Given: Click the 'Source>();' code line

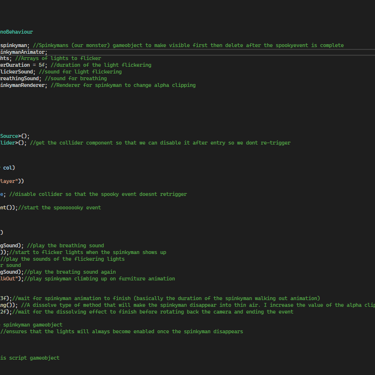Looking at the screenshot, I should pos(15,136).
